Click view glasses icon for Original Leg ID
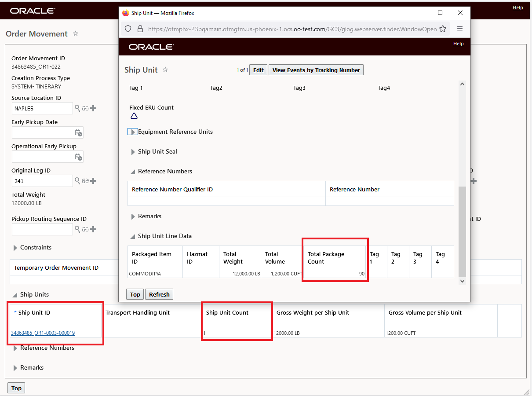The width and height of the screenshot is (532, 396). pyautogui.click(x=85, y=181)
